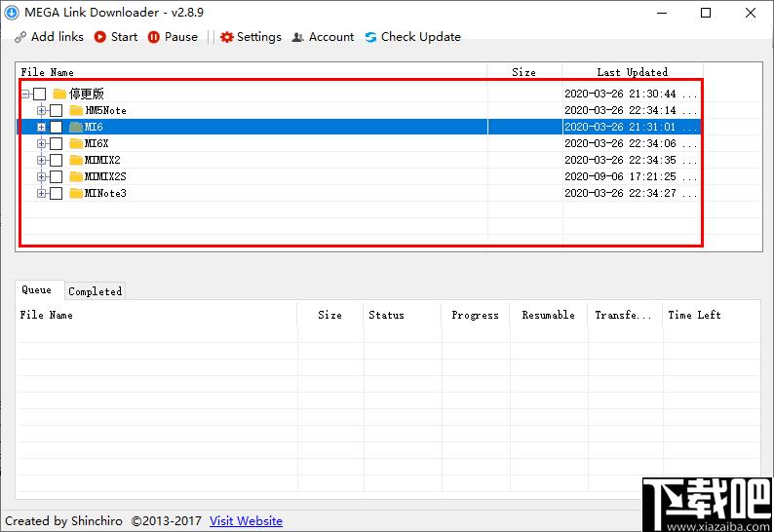Screen dimensions: 774x532
Task: Click the Resumable column header
Action: coord(549,315)
